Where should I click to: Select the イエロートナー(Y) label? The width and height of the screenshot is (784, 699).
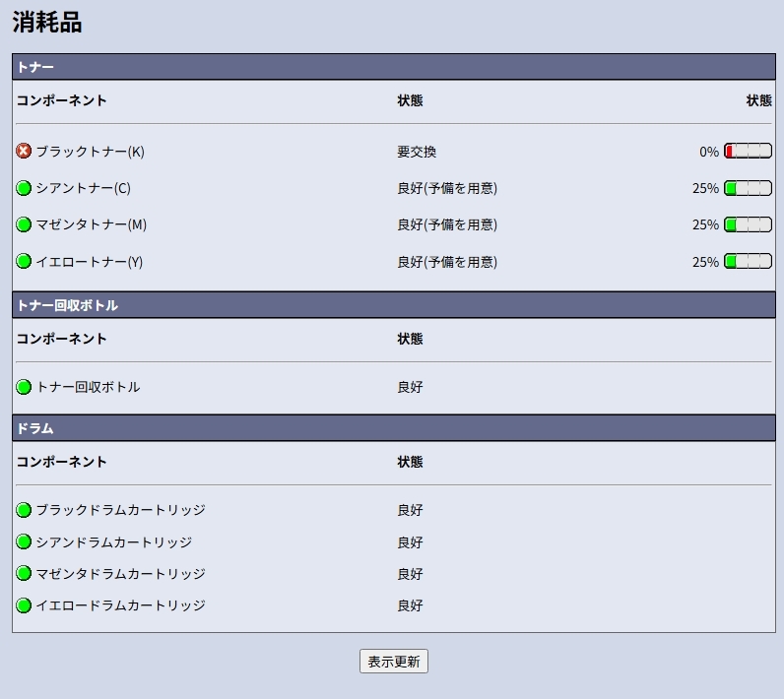(x=90, y=262)
